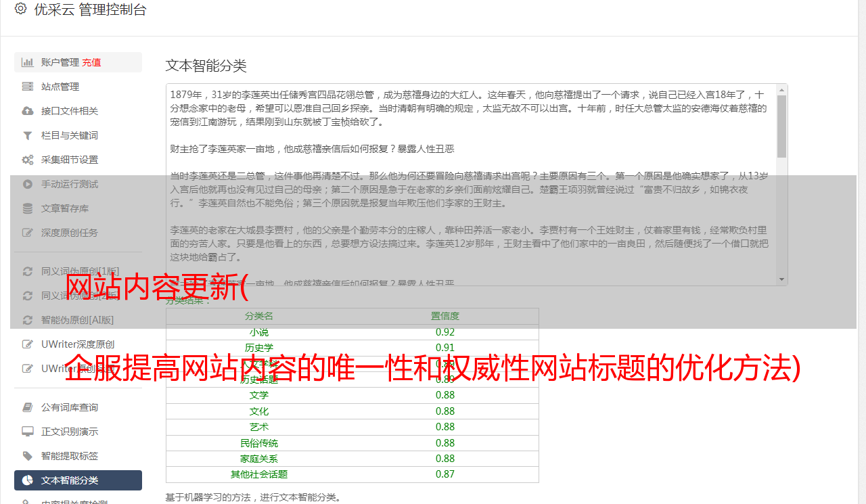The image size is (866, 504).
Task: Open the 深度原创任务 menu item
Action: click(78, 233)
